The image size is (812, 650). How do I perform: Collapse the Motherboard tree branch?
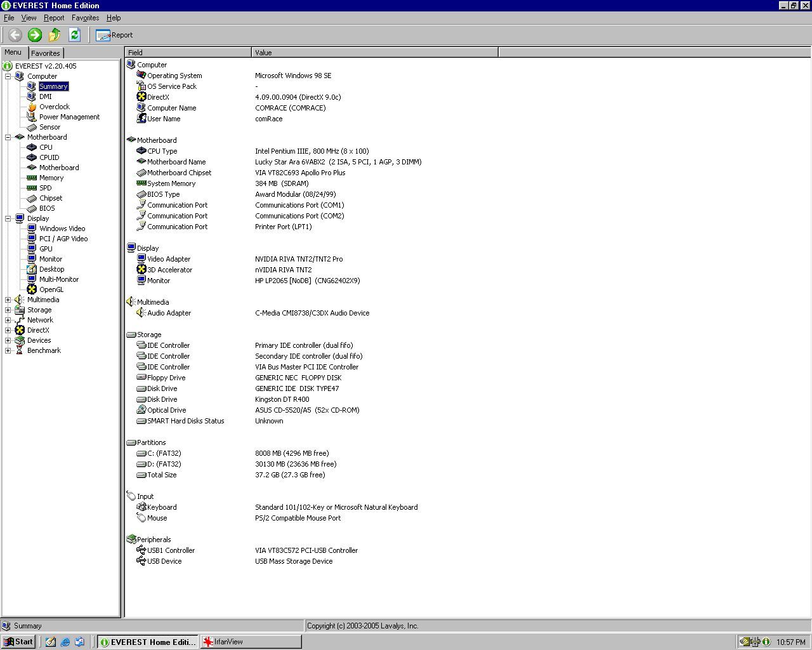point(8,137)
